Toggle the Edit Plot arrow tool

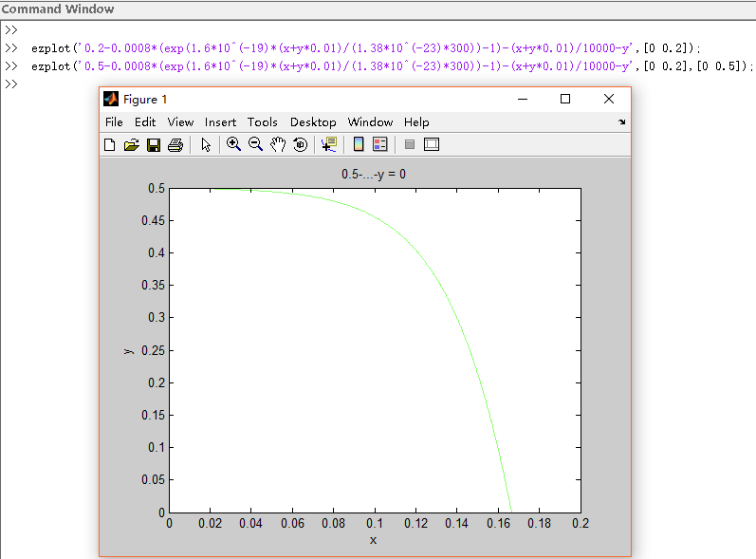[205, 145]
